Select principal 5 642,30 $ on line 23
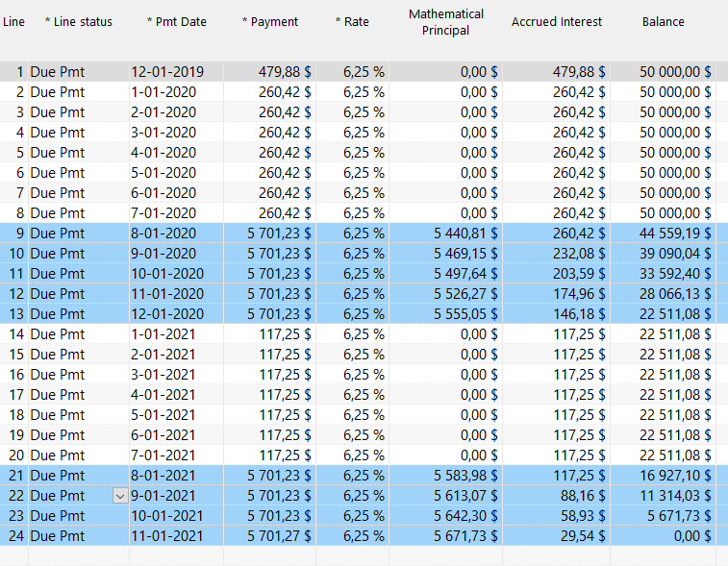Screen dimensions: 728x566 click(x=445, y=516)
